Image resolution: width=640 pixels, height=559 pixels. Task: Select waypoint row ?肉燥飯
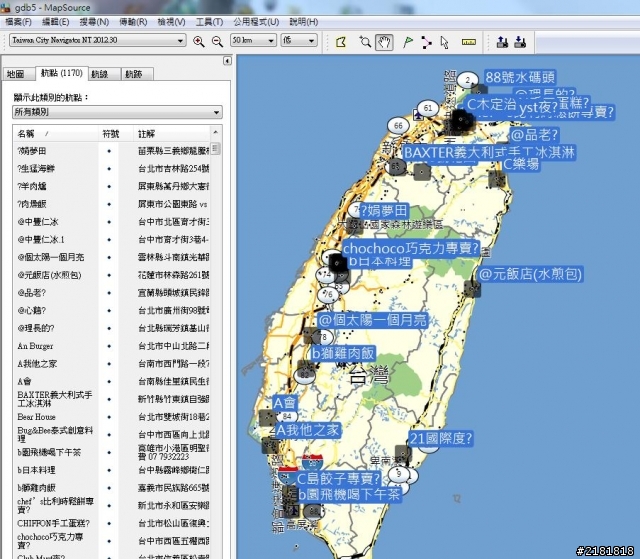click(x=113, y=204)
